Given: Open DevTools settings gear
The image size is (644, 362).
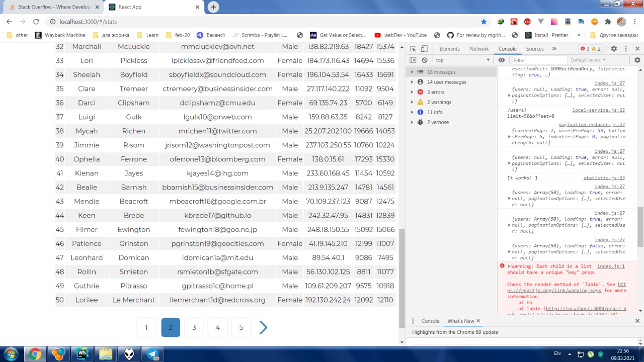Looking at the screenshot, I should 614,49.
